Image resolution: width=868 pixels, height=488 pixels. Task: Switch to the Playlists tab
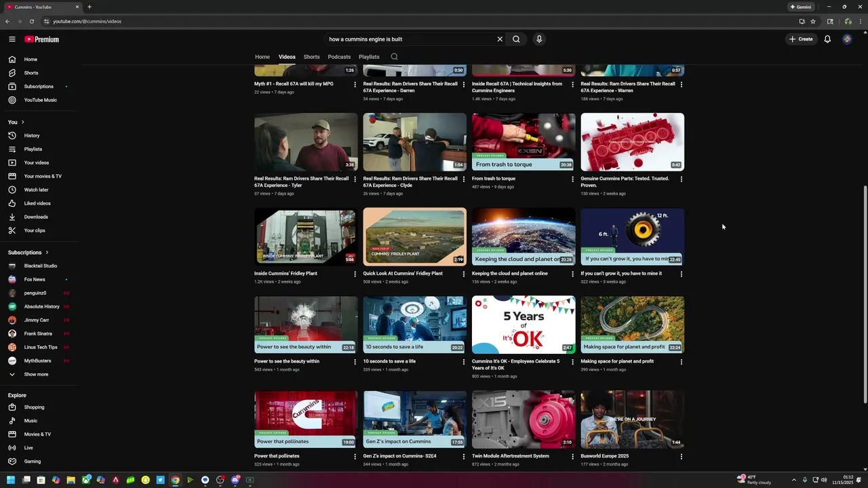click(x=369, y=57)
